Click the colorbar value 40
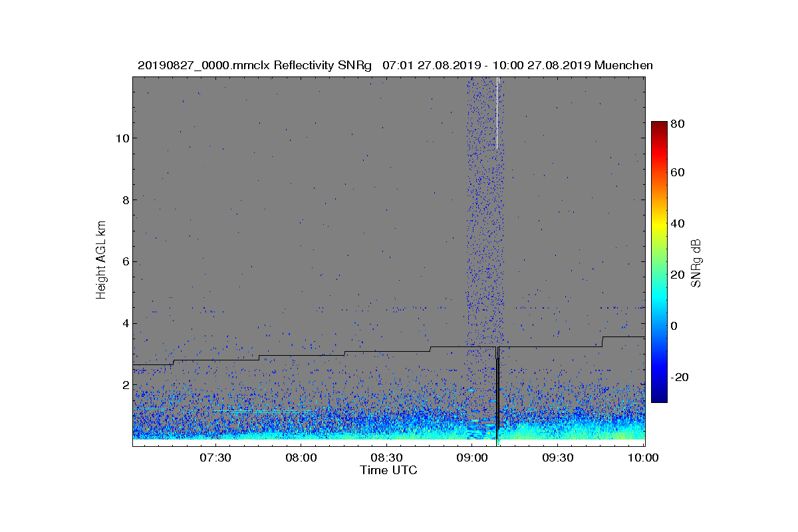This screenshot has height=532, width=798. [x=678, y=223]
